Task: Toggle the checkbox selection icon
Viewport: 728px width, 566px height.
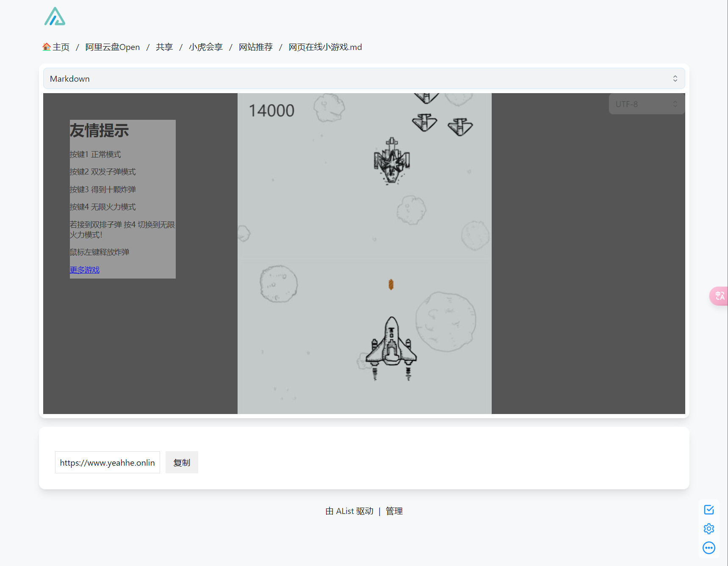Action: tap(709, 510)
